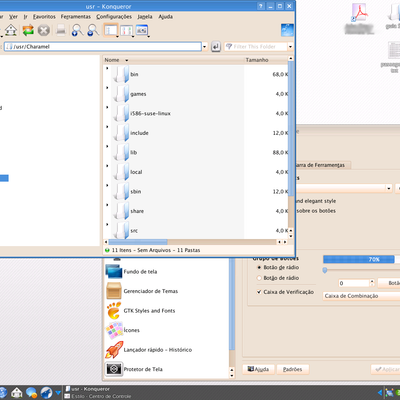Click the games folder icon
400x400 pixels.
tap(121, 94)
